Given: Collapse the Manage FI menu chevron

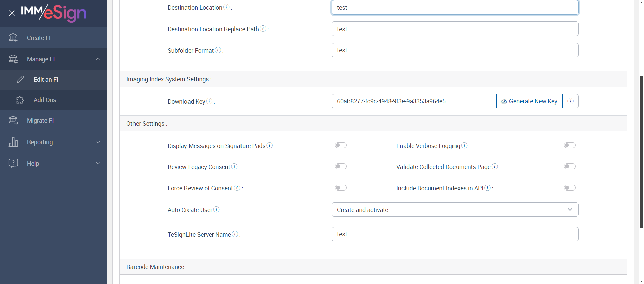Looking at the screenshot, I should coord(98,59).
